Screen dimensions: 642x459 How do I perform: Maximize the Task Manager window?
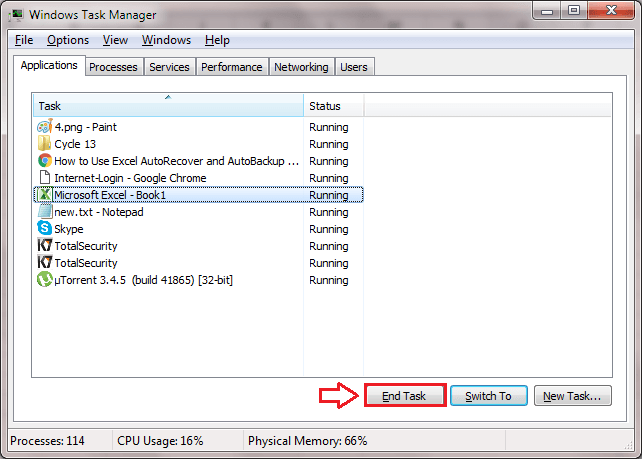(x=574, y=11)
